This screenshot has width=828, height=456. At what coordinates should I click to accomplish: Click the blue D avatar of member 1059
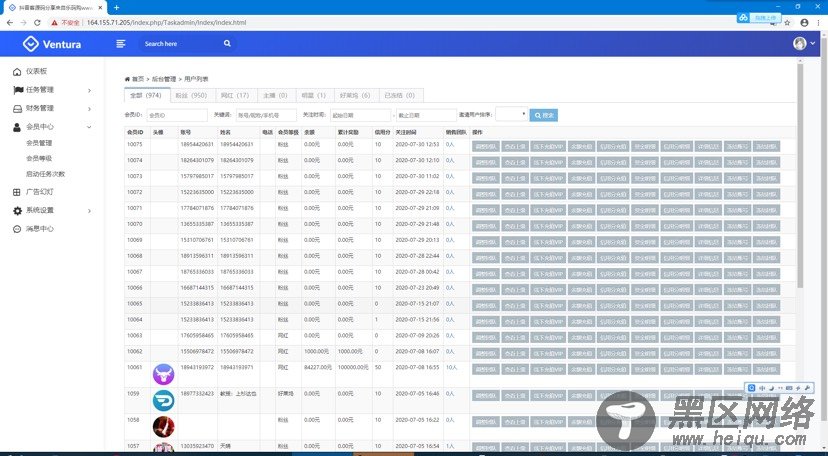click(163, 401)
